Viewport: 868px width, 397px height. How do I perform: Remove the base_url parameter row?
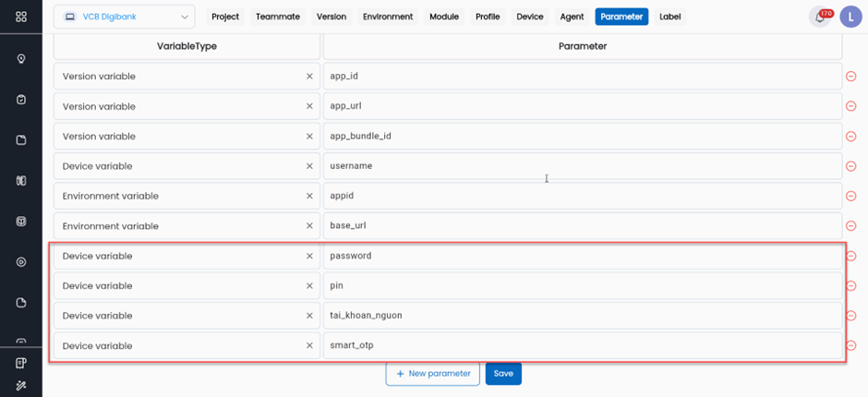pyautogui.click(x=850, y=226)
